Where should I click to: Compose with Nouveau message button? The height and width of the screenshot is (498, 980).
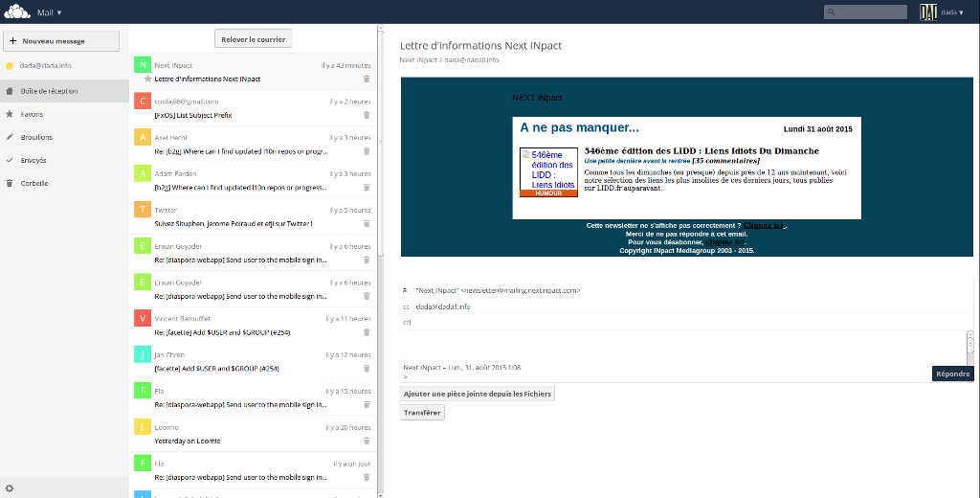[x=61, y=40]
